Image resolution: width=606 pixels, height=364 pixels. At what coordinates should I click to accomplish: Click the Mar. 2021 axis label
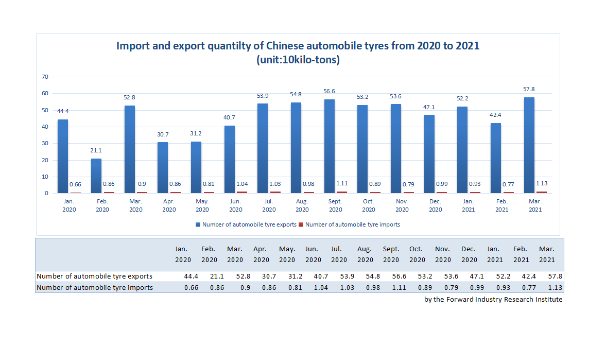click(535, 206)
